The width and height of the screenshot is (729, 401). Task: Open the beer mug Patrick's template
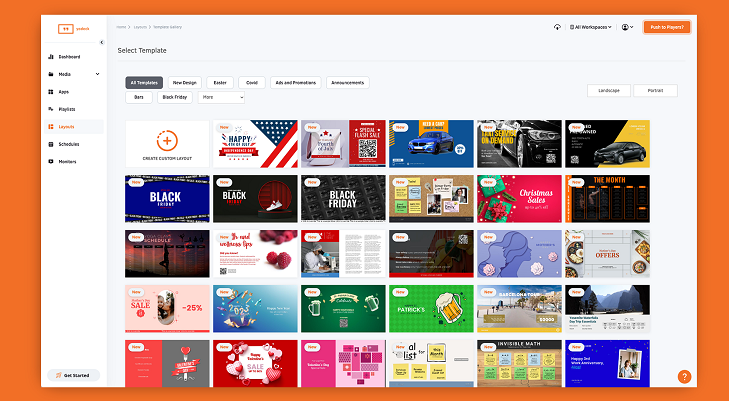pyautogui.click(x=431, y=309)
